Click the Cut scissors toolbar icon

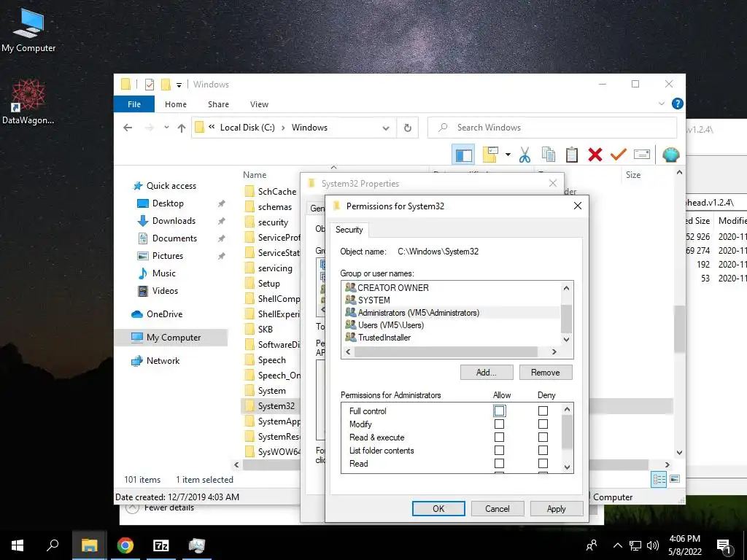(525, 155)
